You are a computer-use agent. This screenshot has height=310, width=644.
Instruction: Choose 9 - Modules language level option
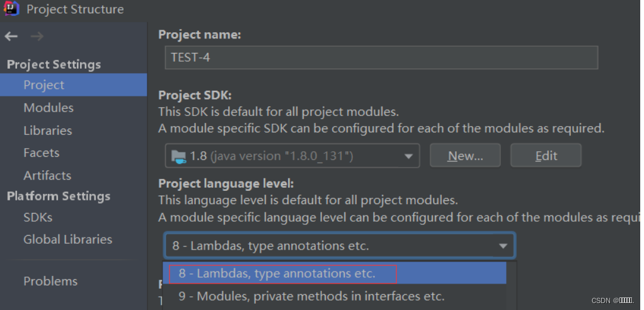coord(311,296)
